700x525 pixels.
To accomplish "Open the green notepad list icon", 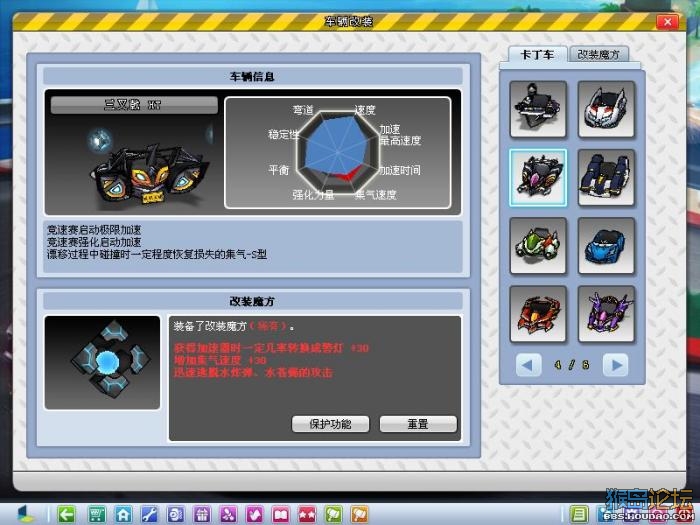I will coord(579,515).
